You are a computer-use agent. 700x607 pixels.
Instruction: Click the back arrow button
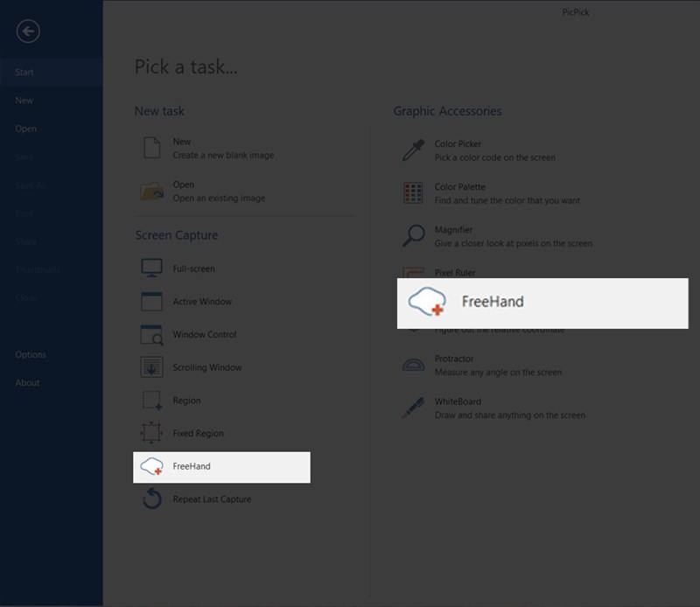coord(28,31)
